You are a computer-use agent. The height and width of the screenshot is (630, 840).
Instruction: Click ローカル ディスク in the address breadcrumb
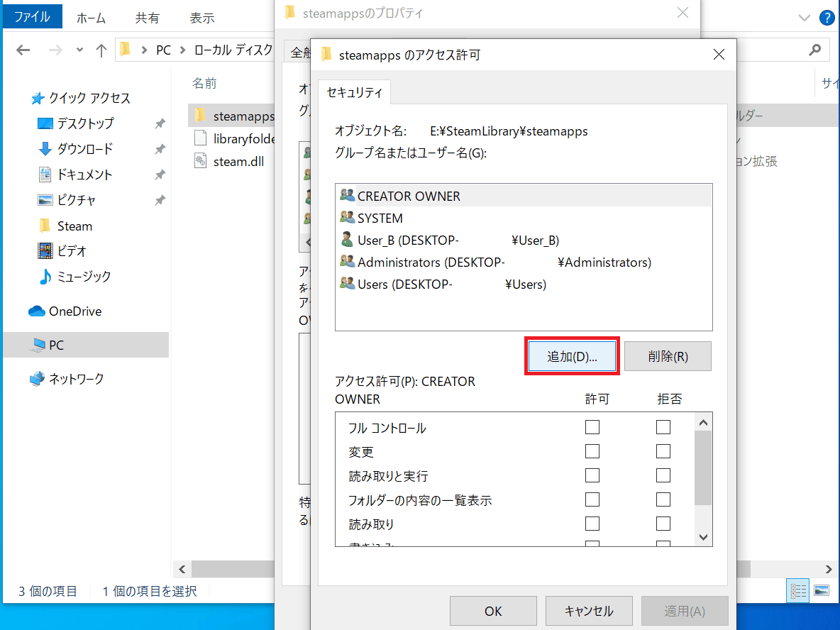233,50
